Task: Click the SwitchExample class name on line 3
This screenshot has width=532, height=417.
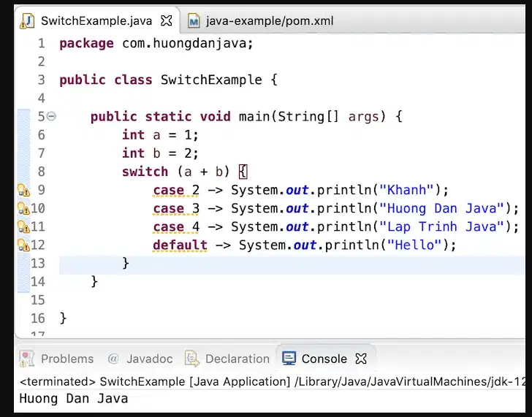Action: pyautogui.click(x=211, y=80)
